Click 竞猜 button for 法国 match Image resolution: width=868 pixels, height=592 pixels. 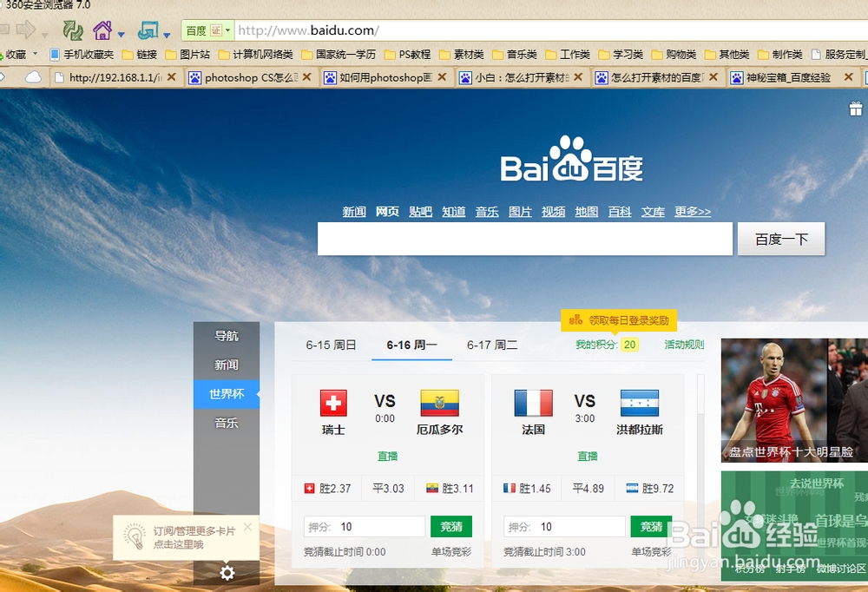[x=651, y=527]
